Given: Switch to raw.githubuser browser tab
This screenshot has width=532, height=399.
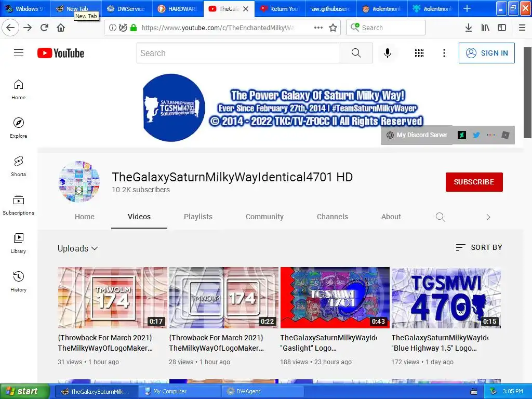Looking at the screenshot, I should click(x=331, y=9).
